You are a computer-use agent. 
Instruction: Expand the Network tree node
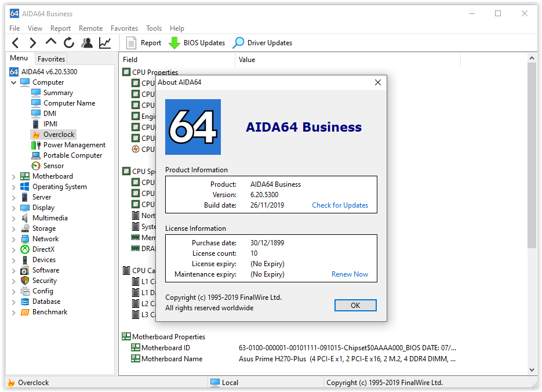click(14, 239)
